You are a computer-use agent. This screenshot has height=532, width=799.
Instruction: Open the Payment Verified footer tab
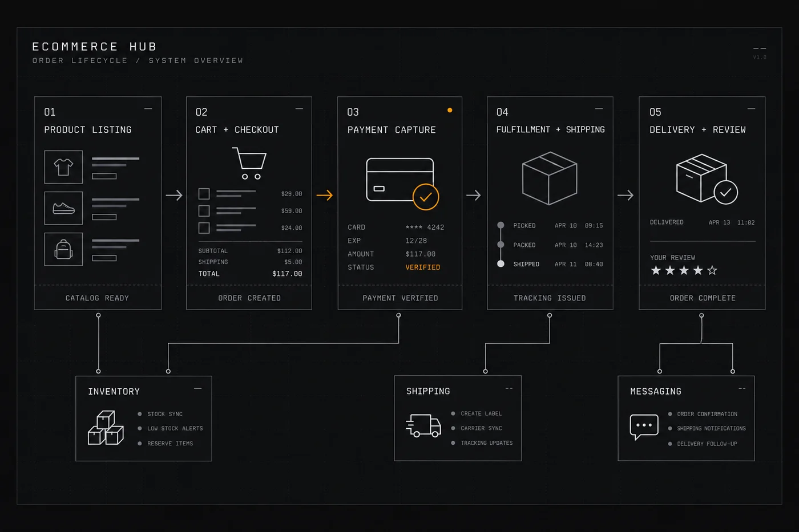400,298
